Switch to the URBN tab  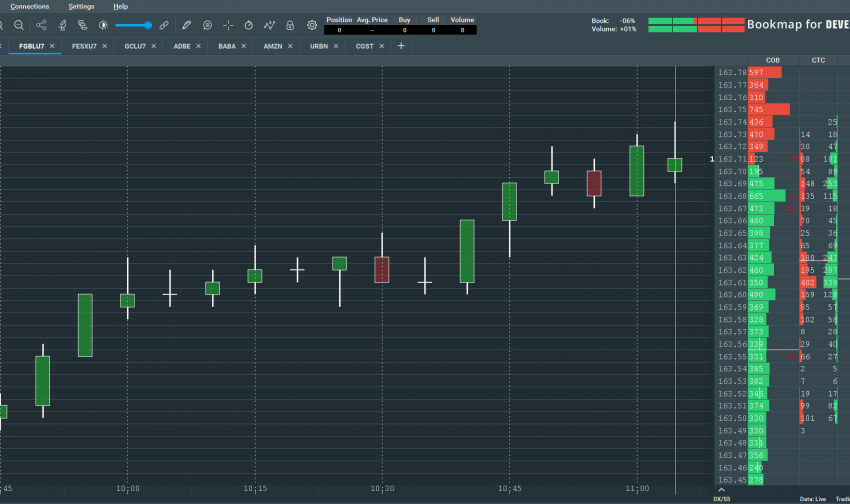coord(319,47)
